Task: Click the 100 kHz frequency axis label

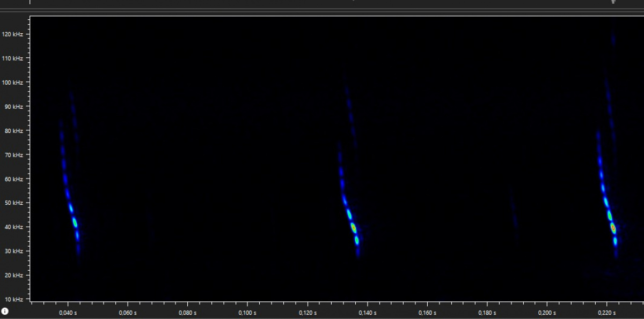Action: [14, 83]
